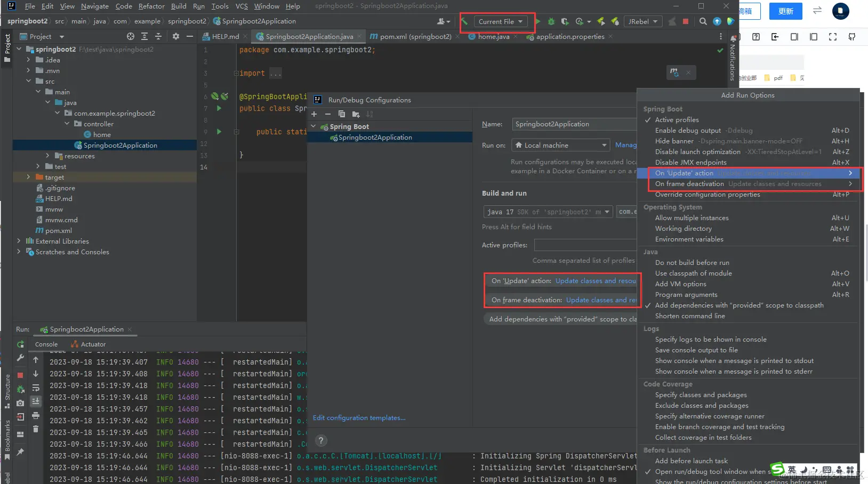868x484 pixels.
Task: Remove selected configuration with the minus icon
Action: coord(328,114)
